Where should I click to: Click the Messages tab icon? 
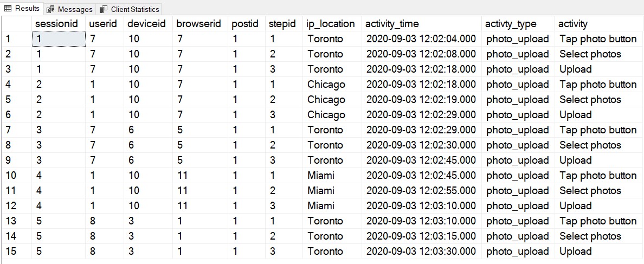pos(50,9)
